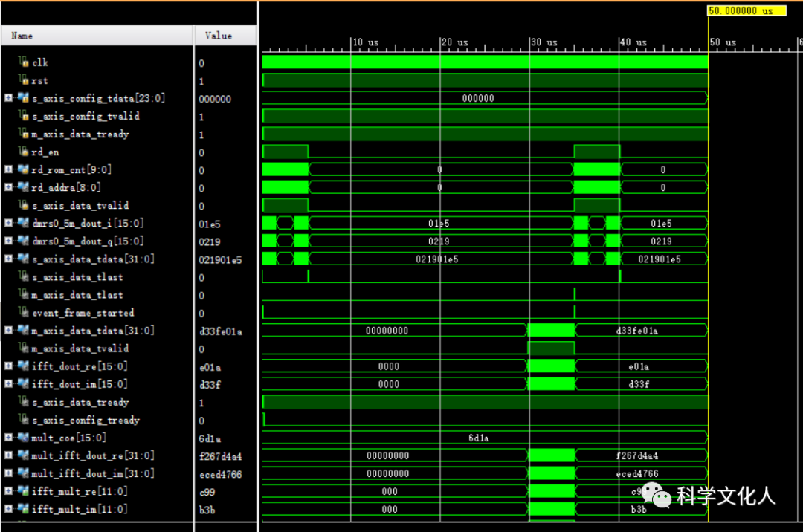
Task: Click the rst signal icon
Action: 24,80
